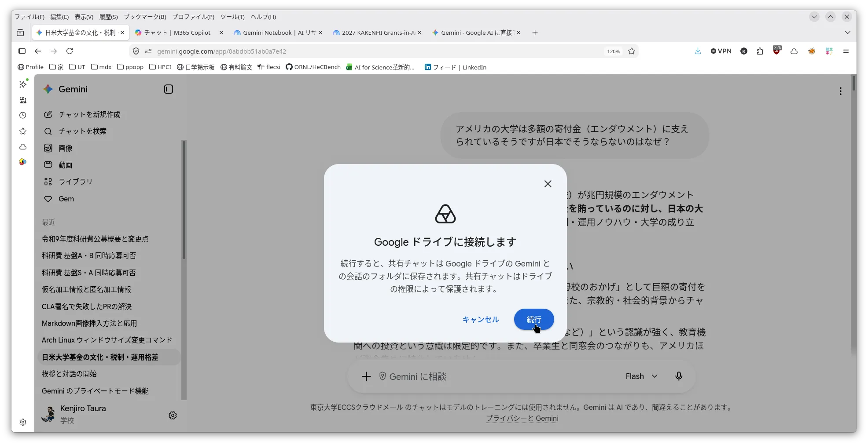Image resolution: width=868 pixels, height=445 pixels.
Task: Open the downloads panel
Action: pyautogui.click(x=698, y=51)
